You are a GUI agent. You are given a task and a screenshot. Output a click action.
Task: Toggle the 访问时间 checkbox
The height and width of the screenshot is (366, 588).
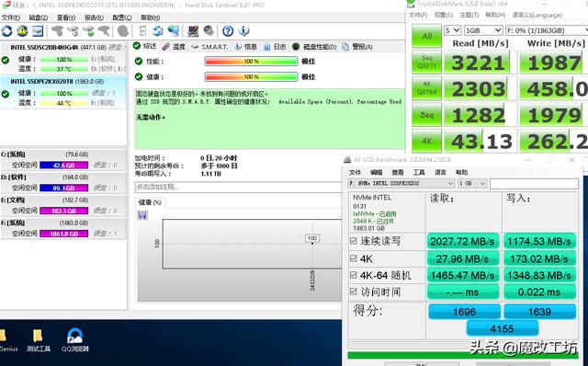coord(353,292)
